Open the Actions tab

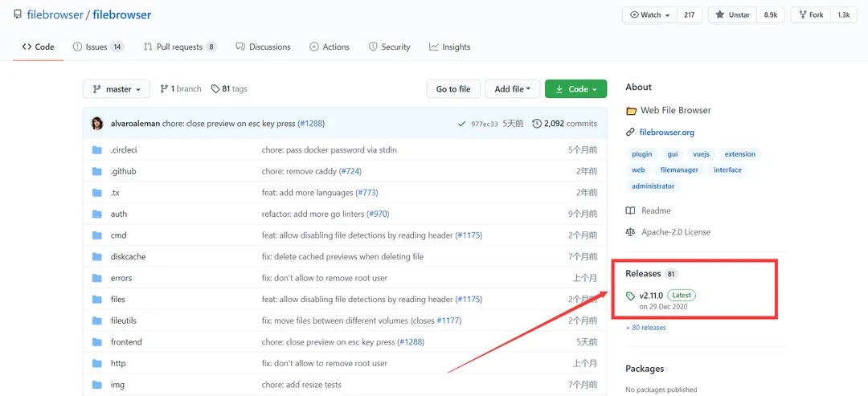(x=330, y=47)
